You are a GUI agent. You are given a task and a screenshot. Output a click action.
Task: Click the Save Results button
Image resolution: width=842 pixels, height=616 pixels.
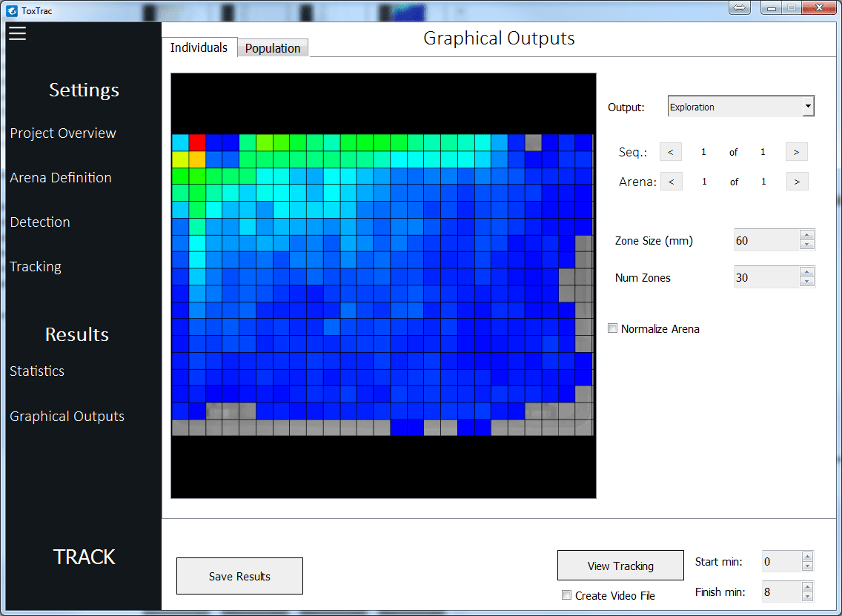(239, 575)
